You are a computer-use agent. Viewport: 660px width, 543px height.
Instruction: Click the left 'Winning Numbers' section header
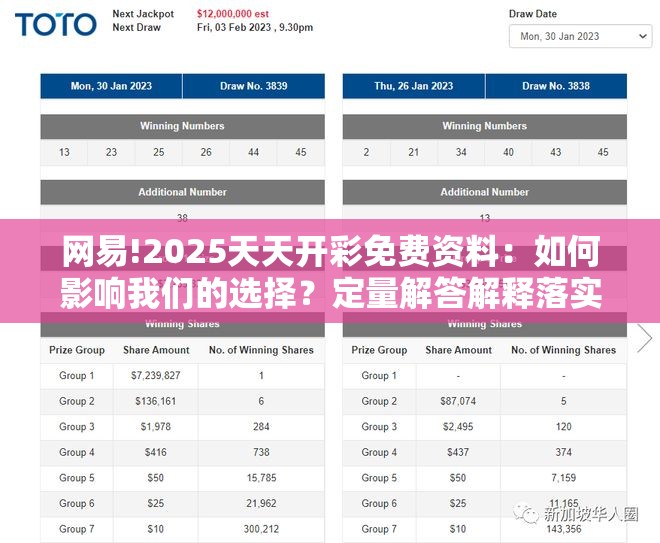coord(182,126)
